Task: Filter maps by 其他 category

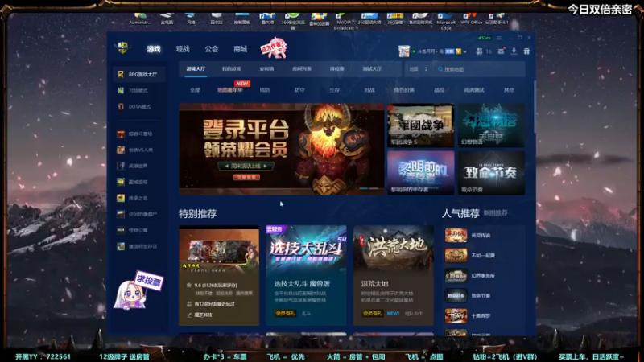Action: 509,90
